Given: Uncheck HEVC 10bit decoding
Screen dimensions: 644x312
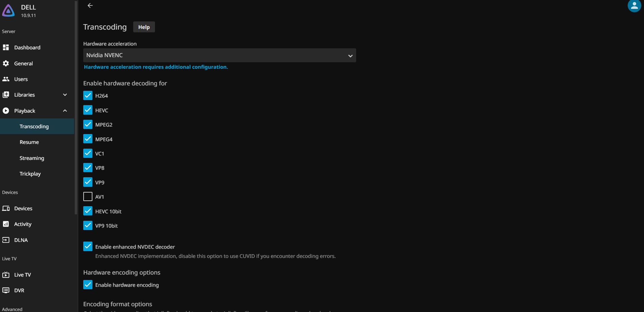Looking at the screenshot, I should point(88,211).
